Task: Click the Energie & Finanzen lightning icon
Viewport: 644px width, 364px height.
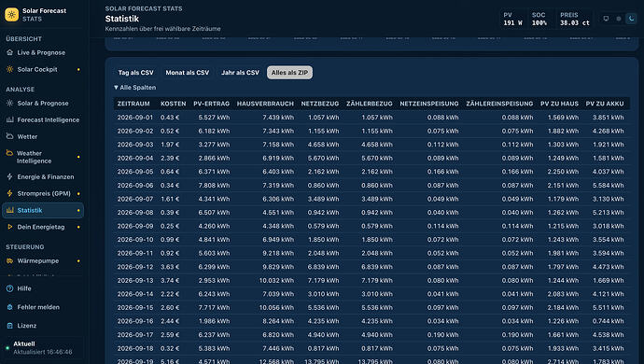Action: click(10, 176)
